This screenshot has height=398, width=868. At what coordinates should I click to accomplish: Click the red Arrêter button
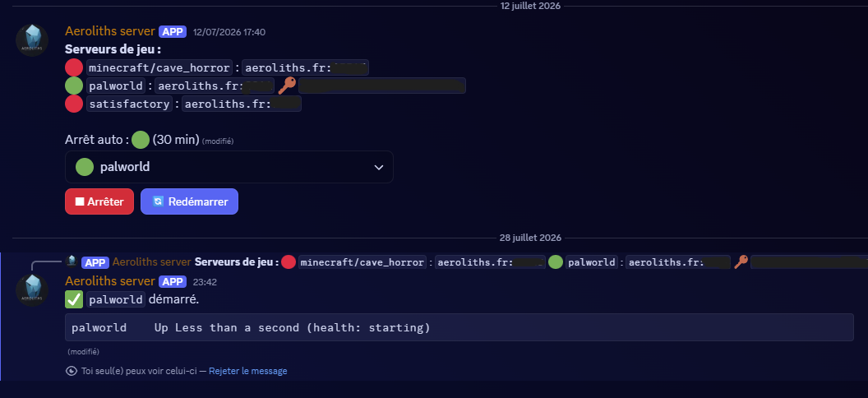point(99,201)
